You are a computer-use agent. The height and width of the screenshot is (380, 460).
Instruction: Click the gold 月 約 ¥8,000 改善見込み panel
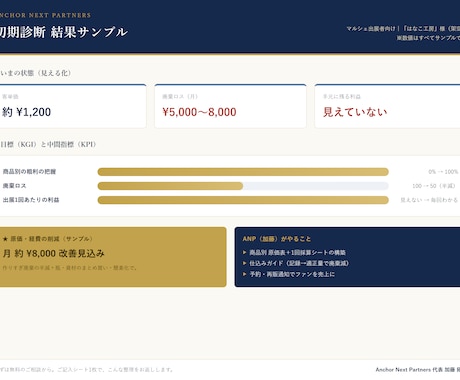click(x=112, y=257)
